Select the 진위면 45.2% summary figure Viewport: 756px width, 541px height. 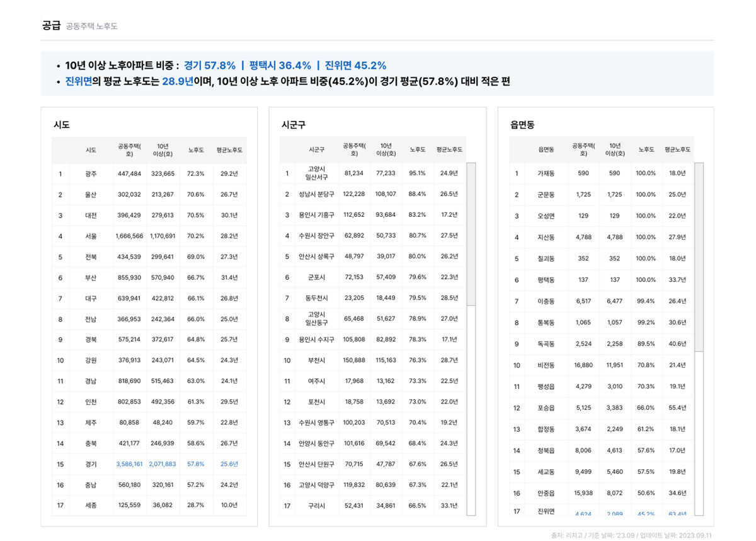pos(355,66)
